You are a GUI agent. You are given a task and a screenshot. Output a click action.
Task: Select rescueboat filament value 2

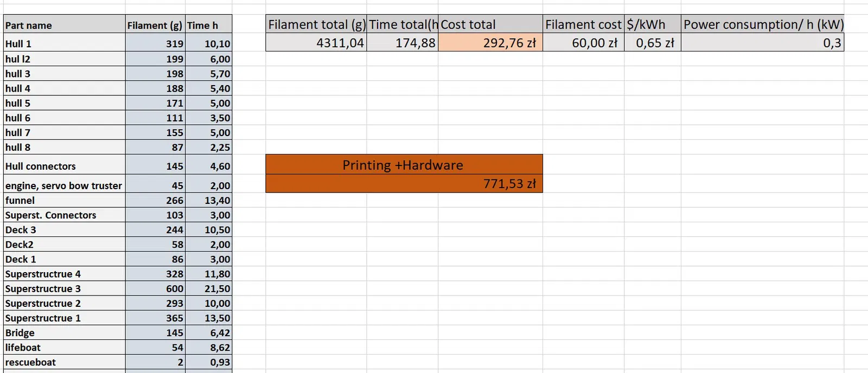pos(155,362)
